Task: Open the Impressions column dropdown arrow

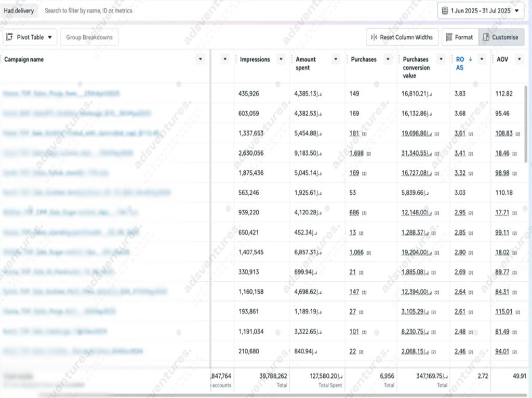Action: click(x=281, y=60)
